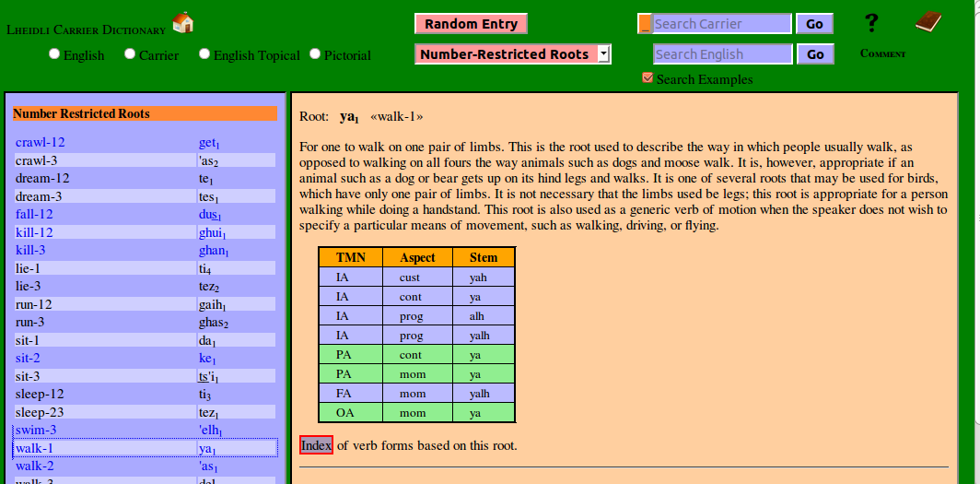Open the Number-Restricted Roots dropdown

(512, 54)
